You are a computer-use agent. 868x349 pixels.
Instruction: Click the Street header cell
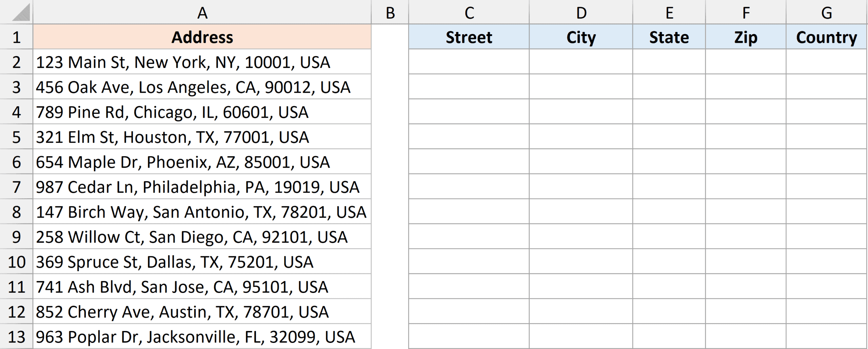pos(469,37)
